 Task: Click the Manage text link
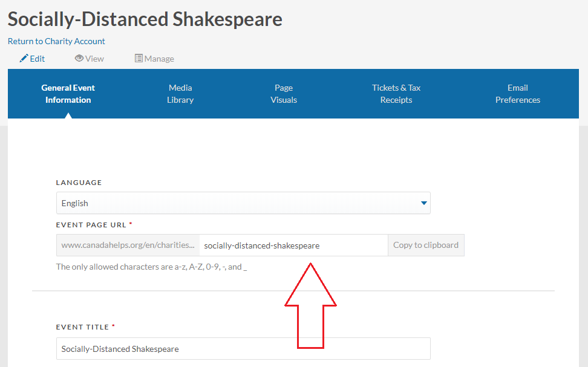tap(159, 59)
